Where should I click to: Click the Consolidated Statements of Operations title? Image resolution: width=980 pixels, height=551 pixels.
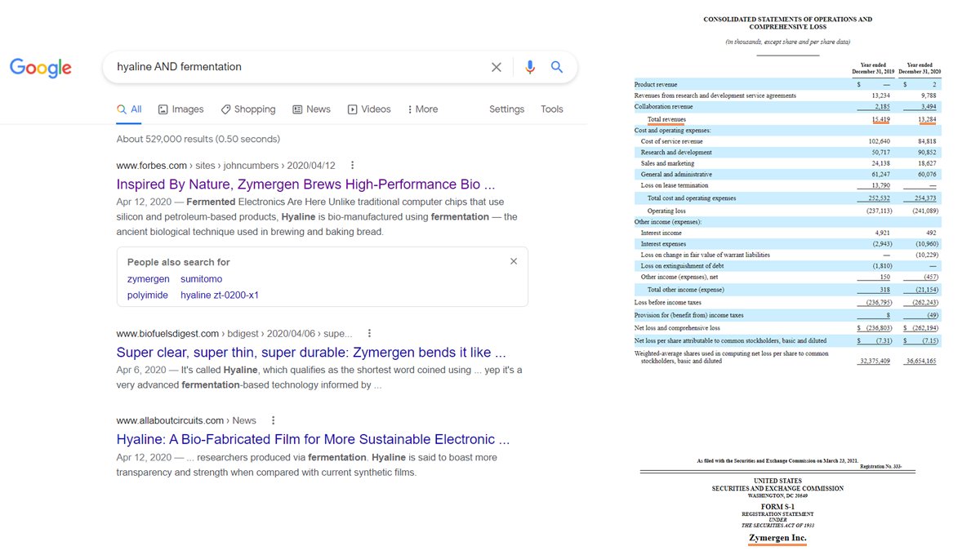(x=787, y=23)
